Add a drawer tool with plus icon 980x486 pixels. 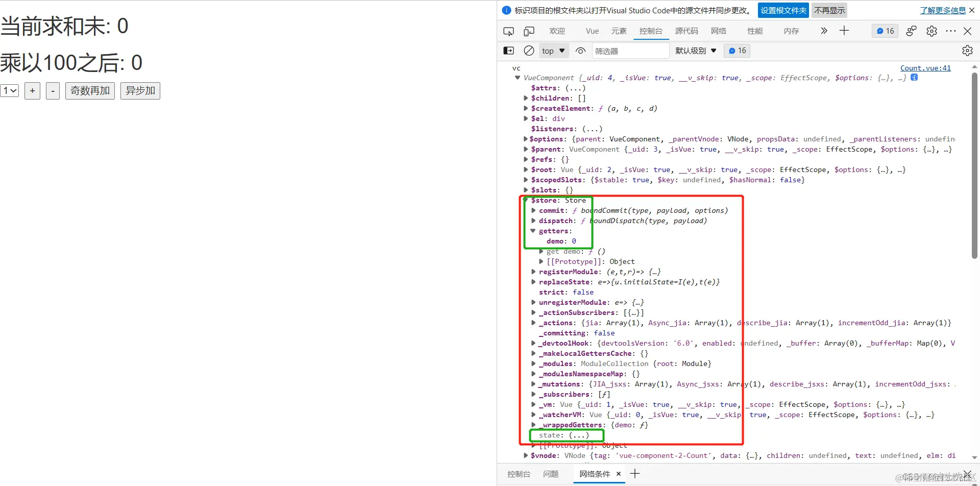point(635,474)
